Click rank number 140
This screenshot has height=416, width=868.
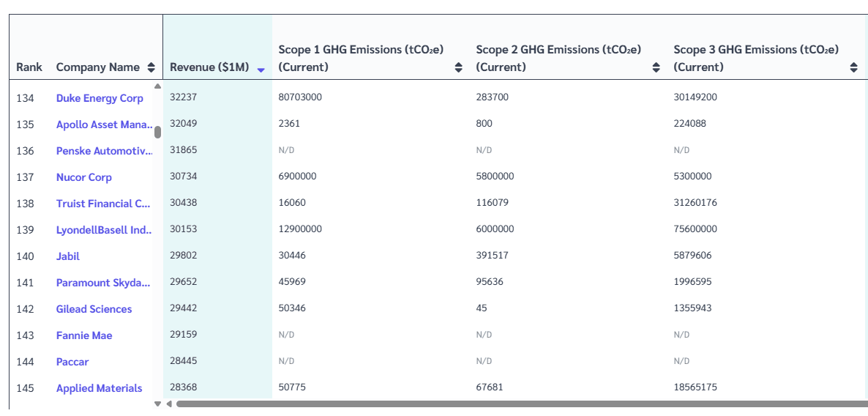point(25,256)
